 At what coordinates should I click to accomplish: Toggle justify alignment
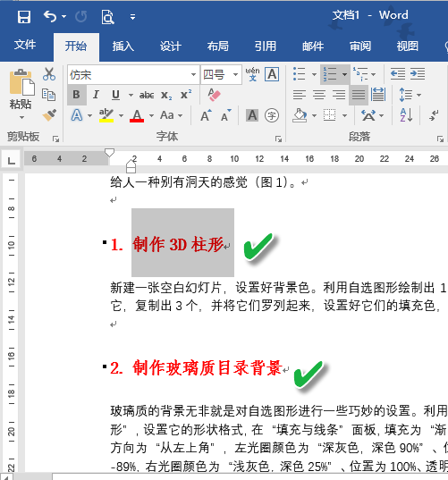[359, 95]
